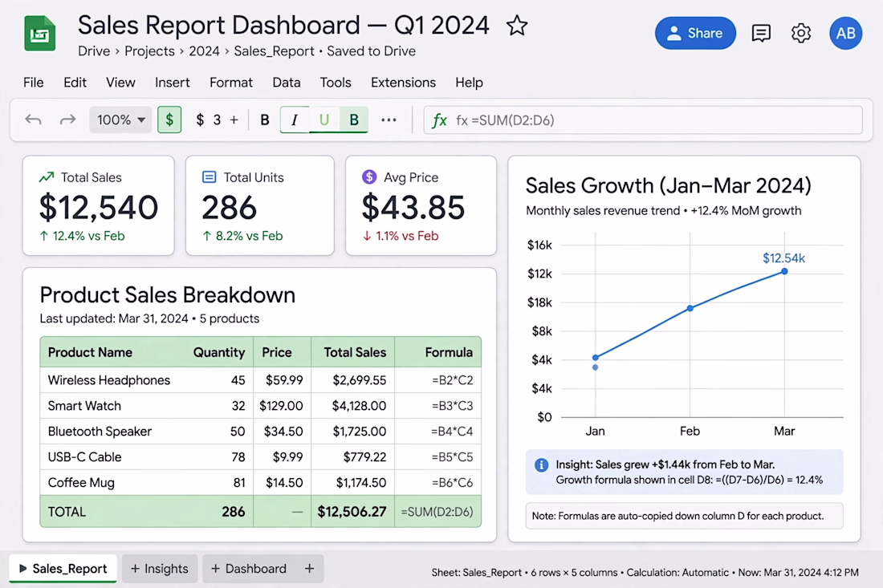Screen dimensions: 883x588
Task: Click the Mar data point on chart
Action: 784,271
